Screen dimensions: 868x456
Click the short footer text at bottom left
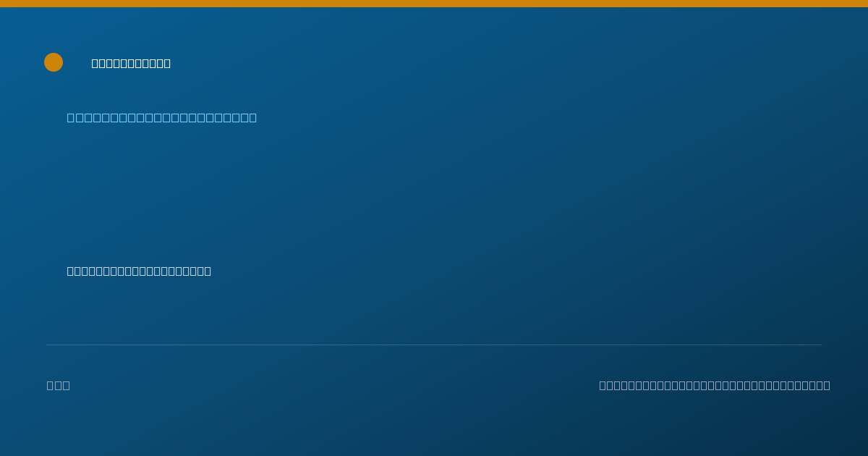click(x=59, y=385)
